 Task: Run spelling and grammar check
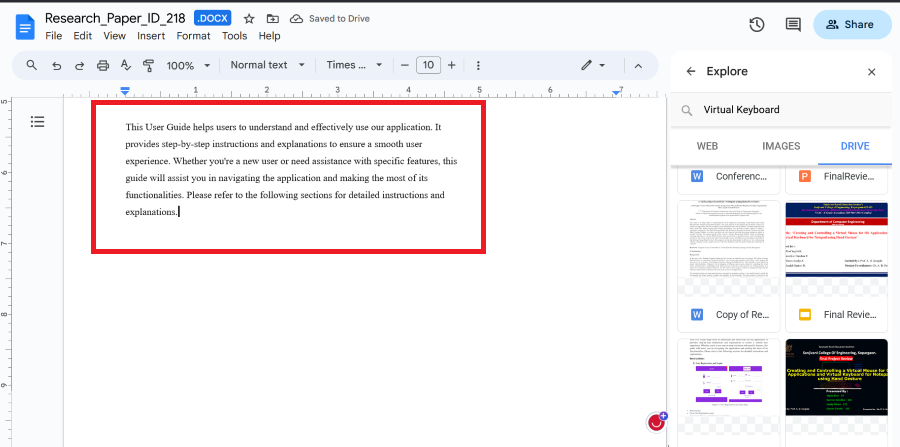point(126,65)
